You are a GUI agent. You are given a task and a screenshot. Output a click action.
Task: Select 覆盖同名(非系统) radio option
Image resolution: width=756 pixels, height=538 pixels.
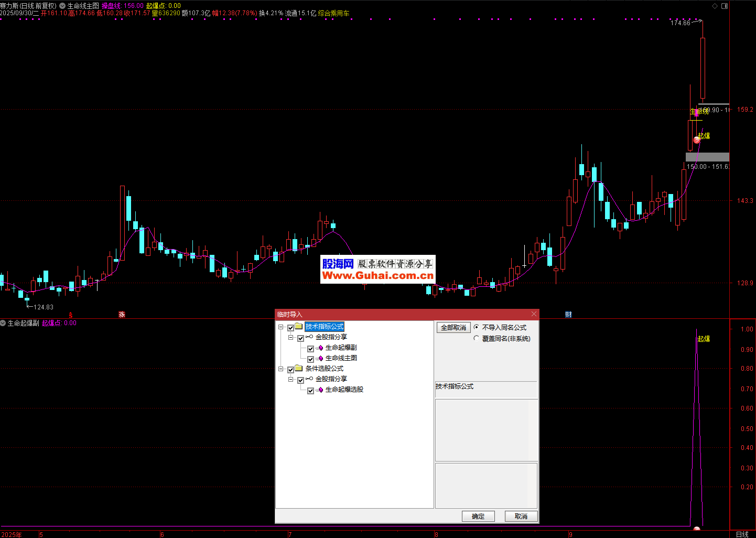pyautogui.click(x=476, y=338)
